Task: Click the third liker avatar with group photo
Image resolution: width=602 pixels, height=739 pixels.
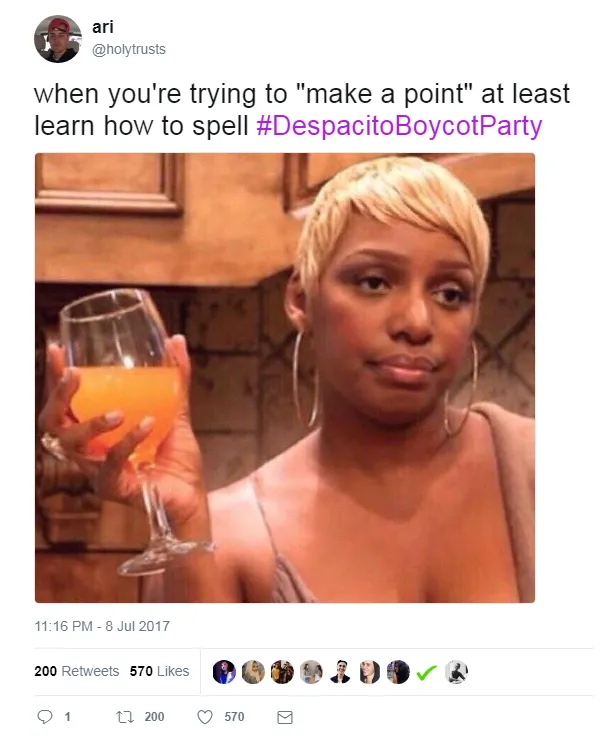Action: click(x=282, y=672)
